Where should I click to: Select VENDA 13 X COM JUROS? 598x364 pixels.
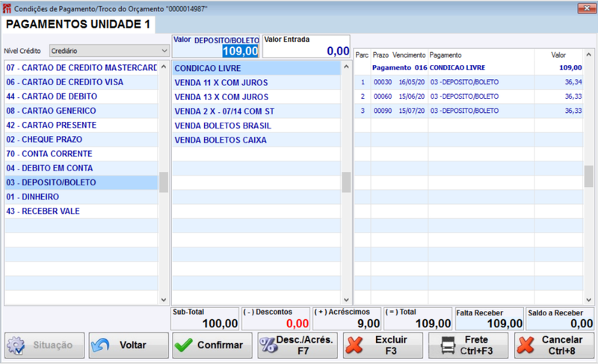[256, 97]
